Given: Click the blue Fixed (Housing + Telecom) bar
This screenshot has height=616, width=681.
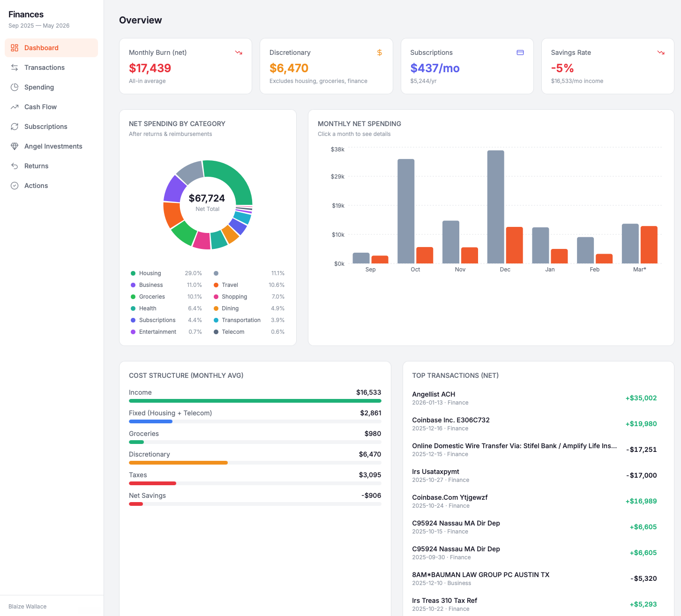Looking at the screenshot, I should coord(150,421).
